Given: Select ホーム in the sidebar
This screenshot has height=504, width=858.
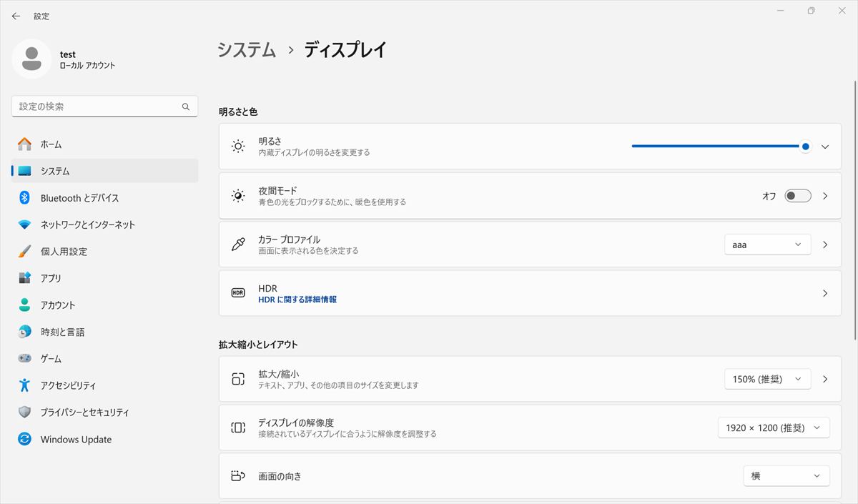Looking at the screenshot, I should coord(51,144).
